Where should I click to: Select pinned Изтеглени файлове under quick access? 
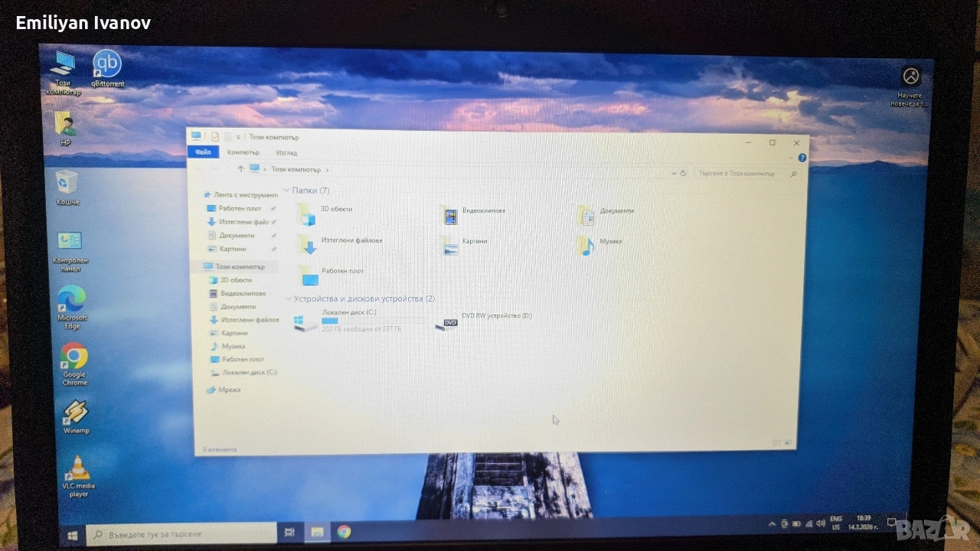pyautogui.click(x=242, y=222)
